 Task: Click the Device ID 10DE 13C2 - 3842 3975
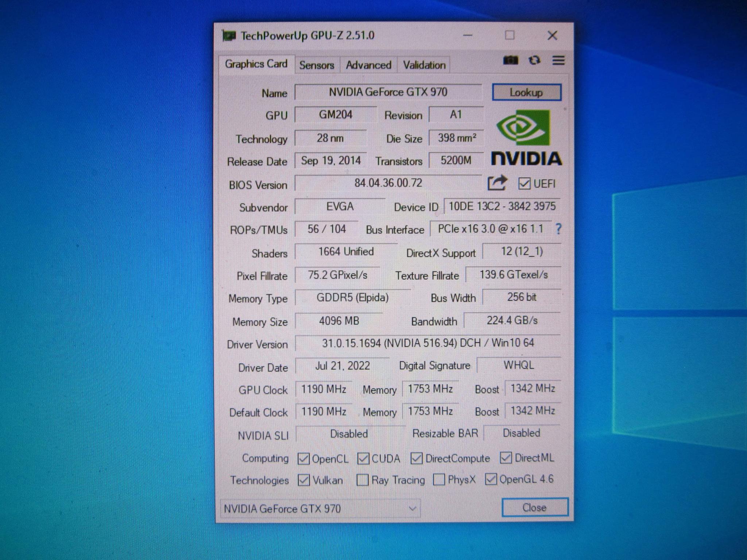coord(502,206)
